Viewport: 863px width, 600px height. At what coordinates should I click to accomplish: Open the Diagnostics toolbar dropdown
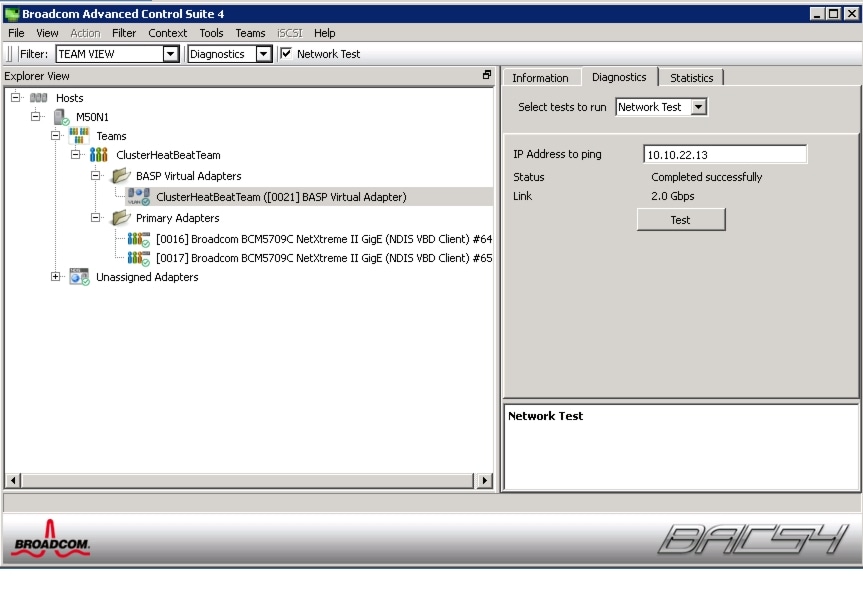[x=264, y=54]
